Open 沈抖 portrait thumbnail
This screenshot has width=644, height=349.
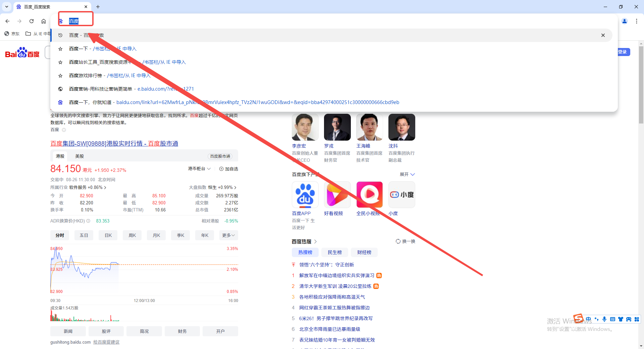pyautogui.click(x=402, y=127)
